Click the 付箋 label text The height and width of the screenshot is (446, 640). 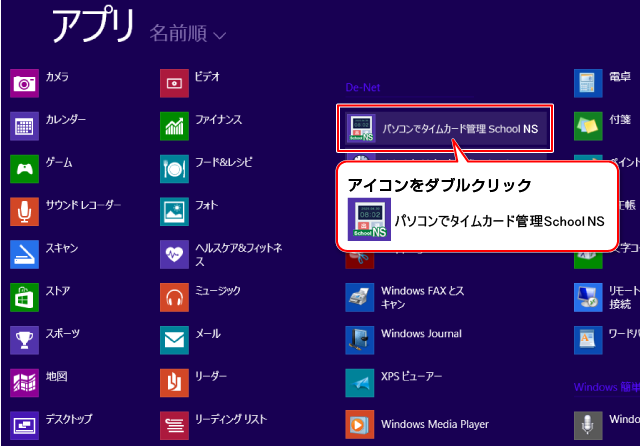point(620,120)
